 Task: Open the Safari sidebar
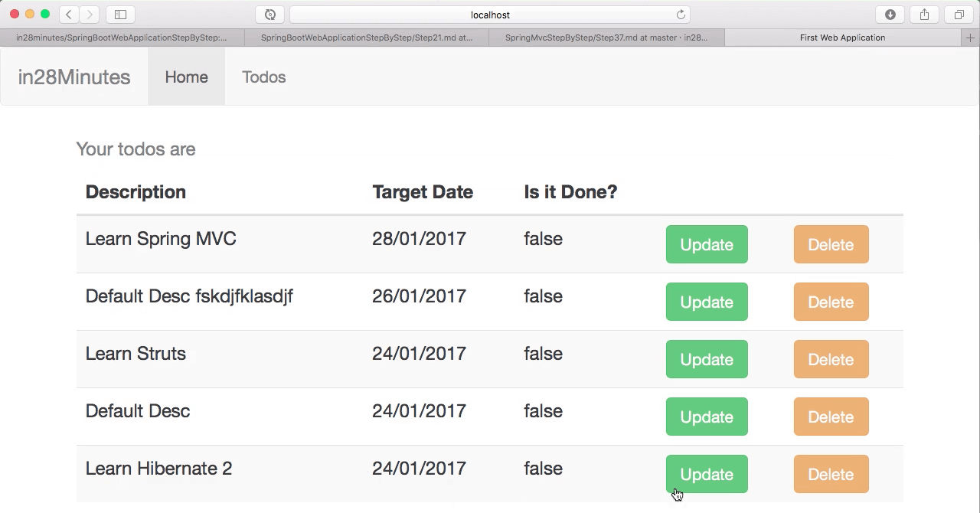pos(120,14)
